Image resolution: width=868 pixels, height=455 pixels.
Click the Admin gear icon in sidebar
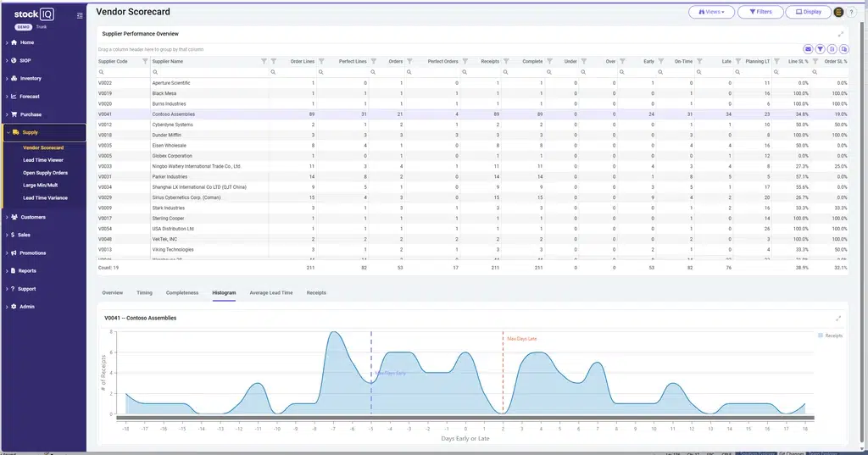[14, 306]
